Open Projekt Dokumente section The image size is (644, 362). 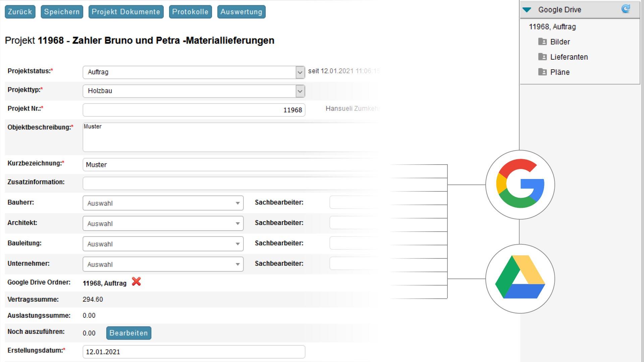click(x=126, y=12)
